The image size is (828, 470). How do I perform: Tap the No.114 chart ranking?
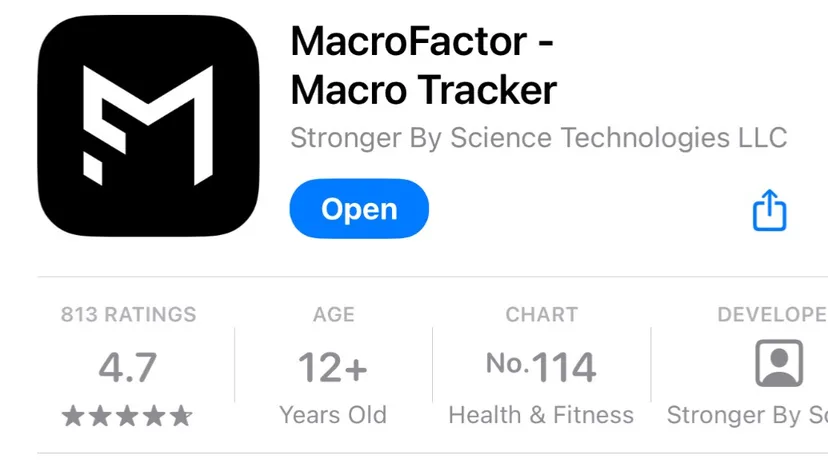pyautogui.click(x=541, y=366)
